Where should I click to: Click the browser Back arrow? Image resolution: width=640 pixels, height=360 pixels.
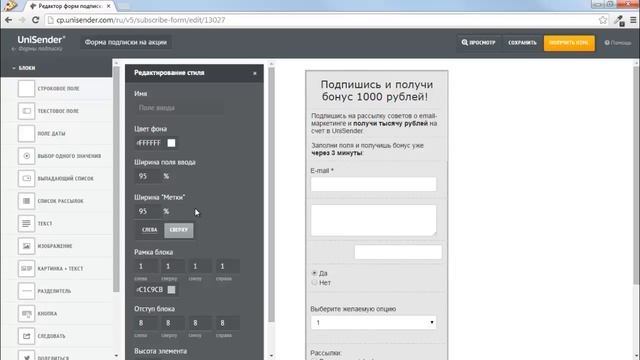(9, 20)
